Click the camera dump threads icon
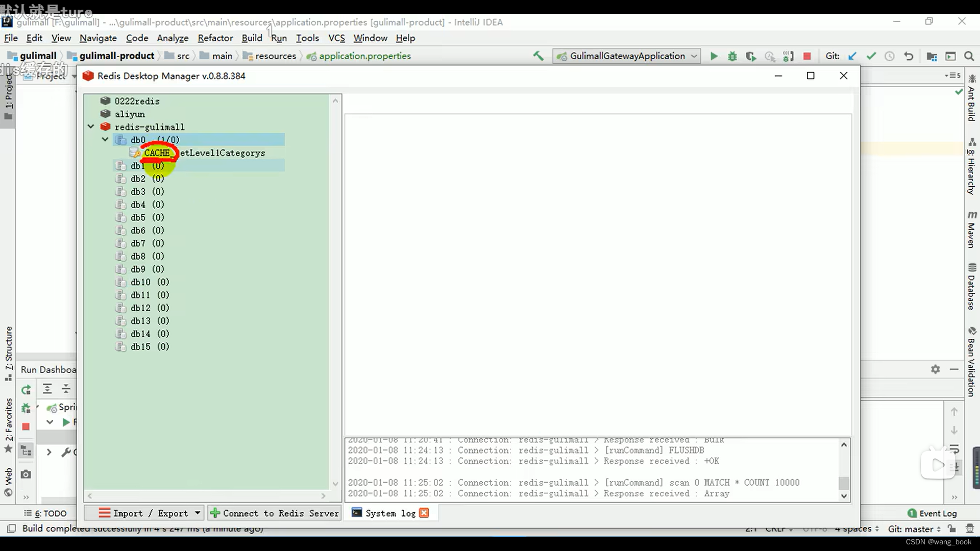 tap(26, 474)
